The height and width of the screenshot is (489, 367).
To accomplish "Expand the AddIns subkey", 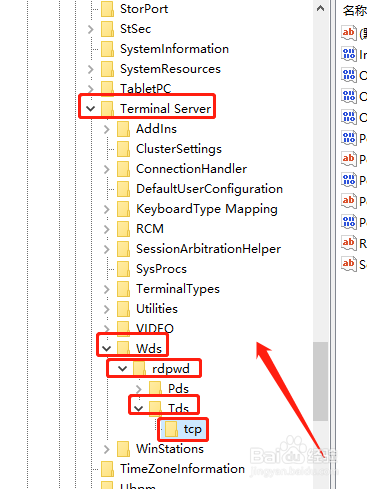I will [x=106, y=129].
